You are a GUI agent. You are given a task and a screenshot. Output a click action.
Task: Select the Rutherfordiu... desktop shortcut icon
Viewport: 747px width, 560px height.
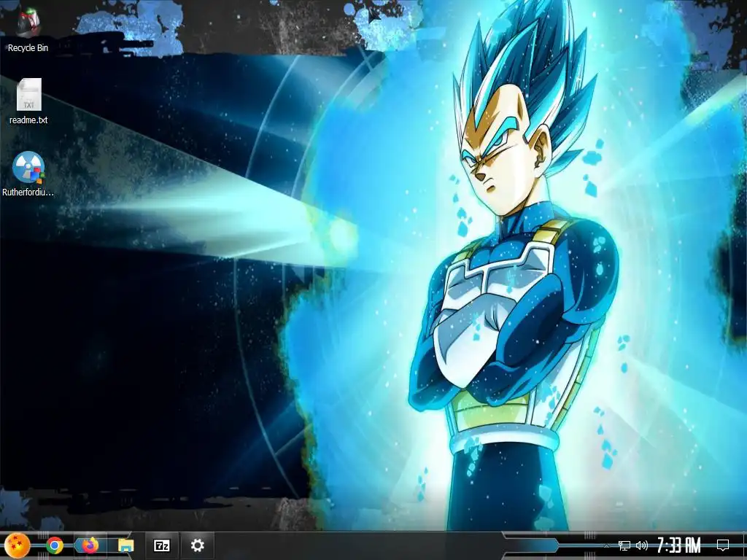pos(28,167)
